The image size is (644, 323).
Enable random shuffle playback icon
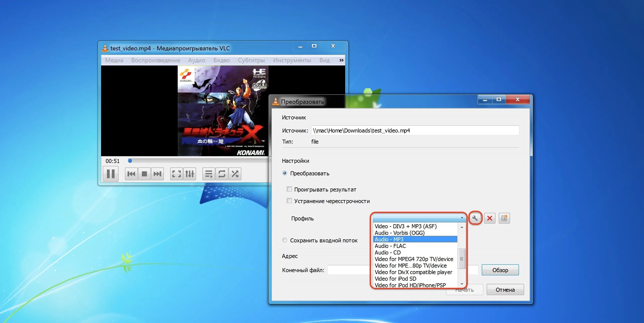pos(235,174)
